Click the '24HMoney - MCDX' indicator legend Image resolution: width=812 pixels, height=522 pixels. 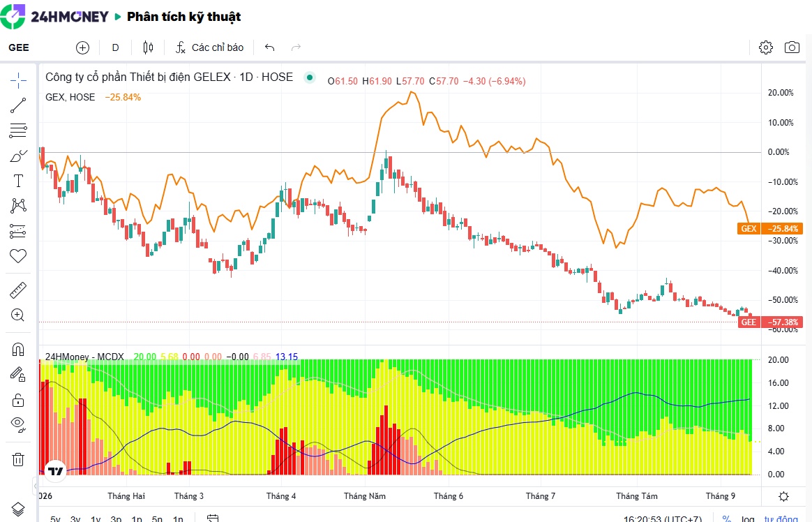[84, 357]
